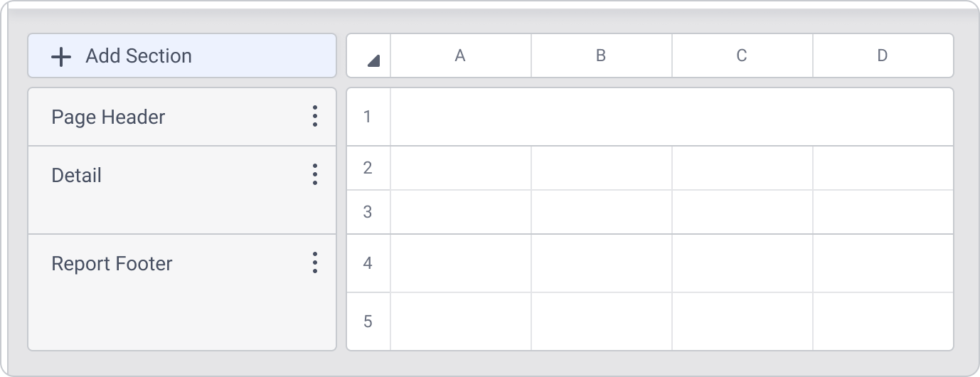Select row 5 header
This screenshot has width=980, height=377.
pos(368,322)
